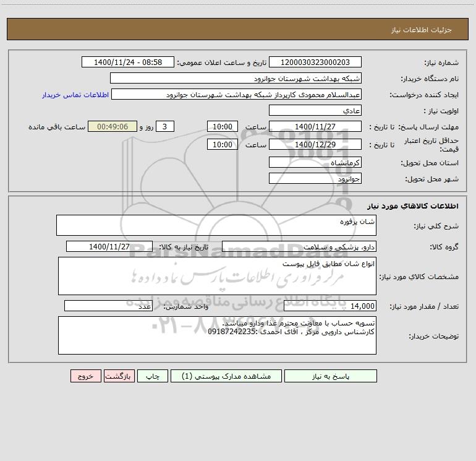Click specifications box انواع شان مطابق فایل پیوست
476x461 pixels.
tap(217, 276)
